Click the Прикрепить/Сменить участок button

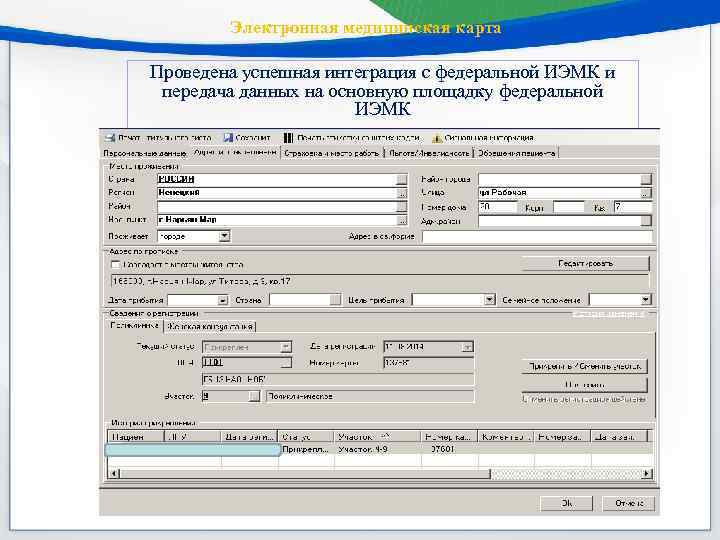click(x=585, y=366)
